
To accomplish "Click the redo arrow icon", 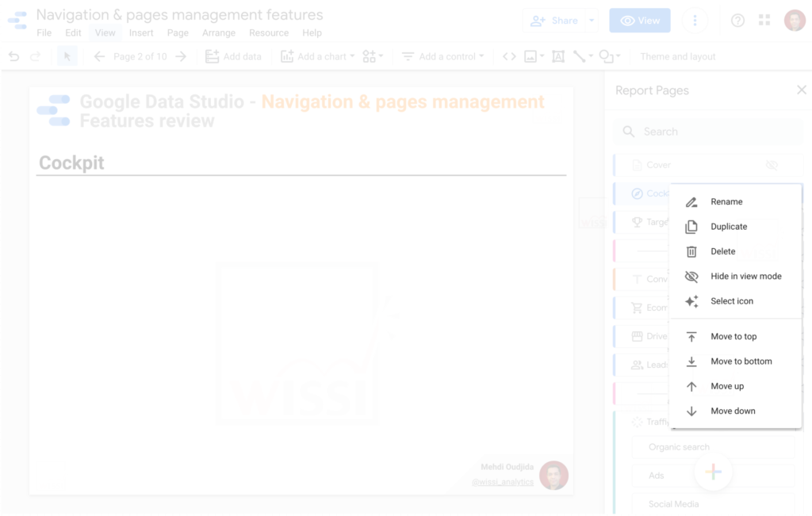I will pos(35,56).
